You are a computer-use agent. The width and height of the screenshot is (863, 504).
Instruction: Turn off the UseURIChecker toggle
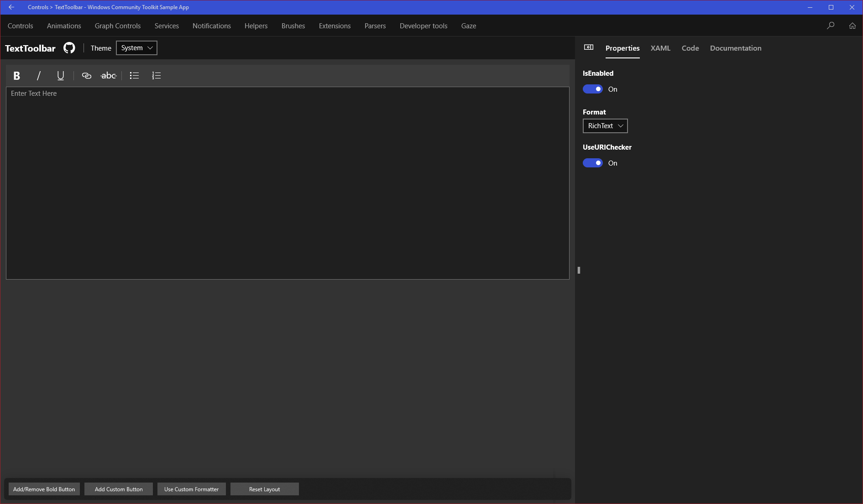coord(593,163)
